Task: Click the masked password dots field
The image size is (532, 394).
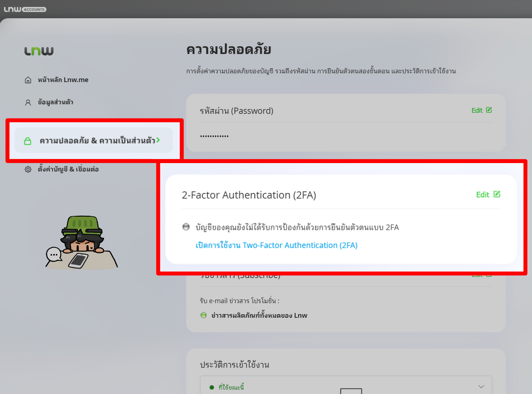Action: [x=214, y=136]
